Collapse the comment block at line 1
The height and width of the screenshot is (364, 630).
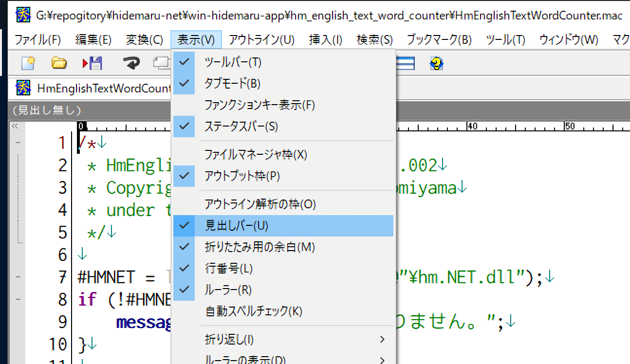[18, 143]
